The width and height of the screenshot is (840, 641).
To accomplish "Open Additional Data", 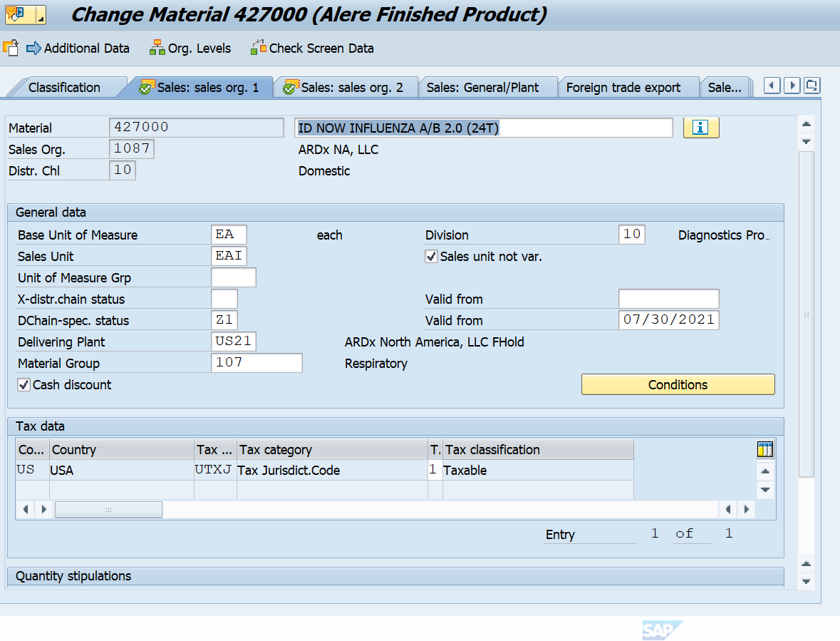I will [x=78, y=48].
